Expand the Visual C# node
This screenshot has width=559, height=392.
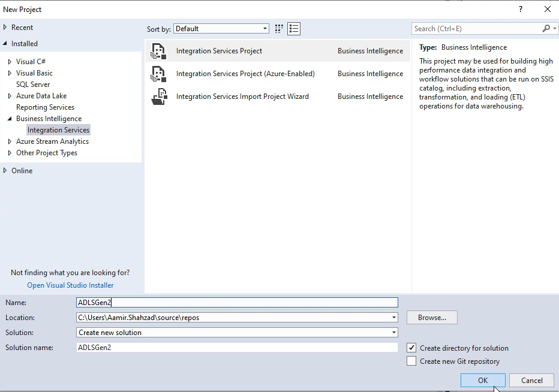click(9, 61)
